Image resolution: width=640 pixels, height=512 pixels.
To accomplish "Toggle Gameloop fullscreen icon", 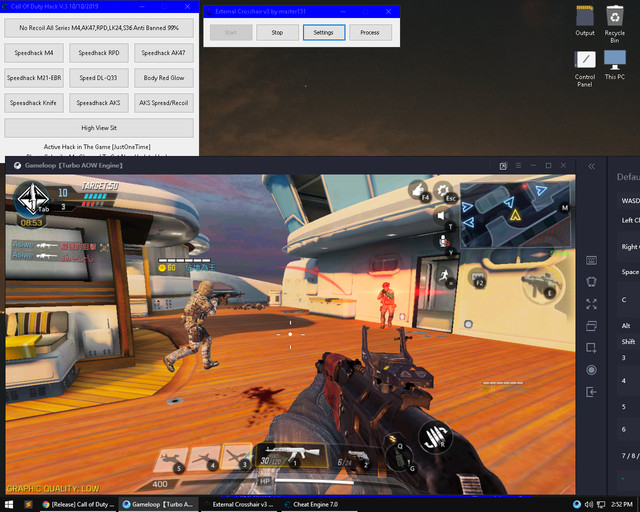I will point(591,304).
